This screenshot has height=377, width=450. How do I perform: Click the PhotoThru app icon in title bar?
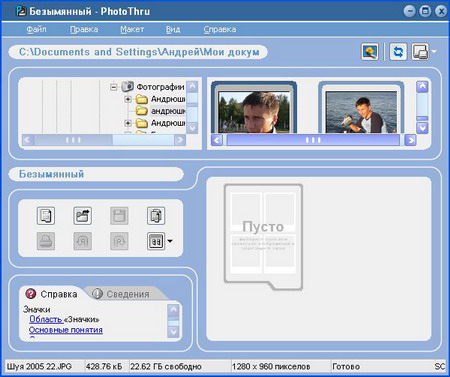pyautogui.click(x=21, y=11)
